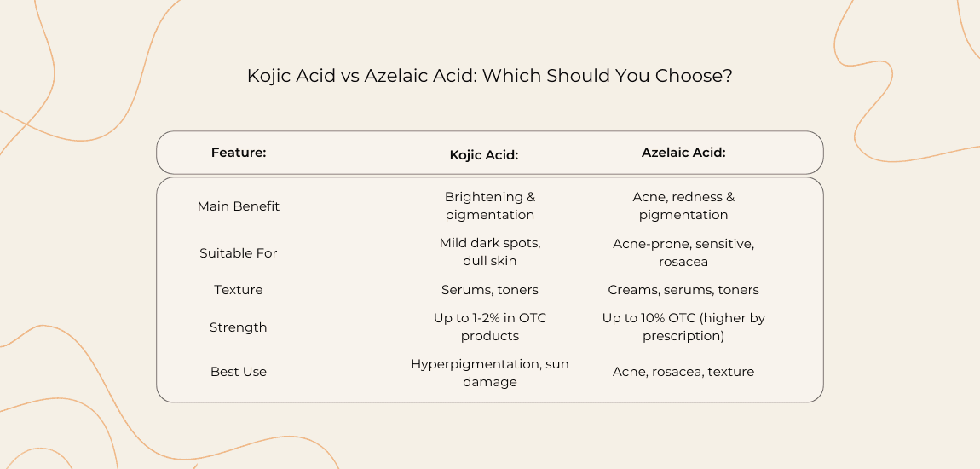Select the 'Up to 10% OTC' prescription cell
The width and height of the screenshot is (980, 469).
tap(683, 327)
